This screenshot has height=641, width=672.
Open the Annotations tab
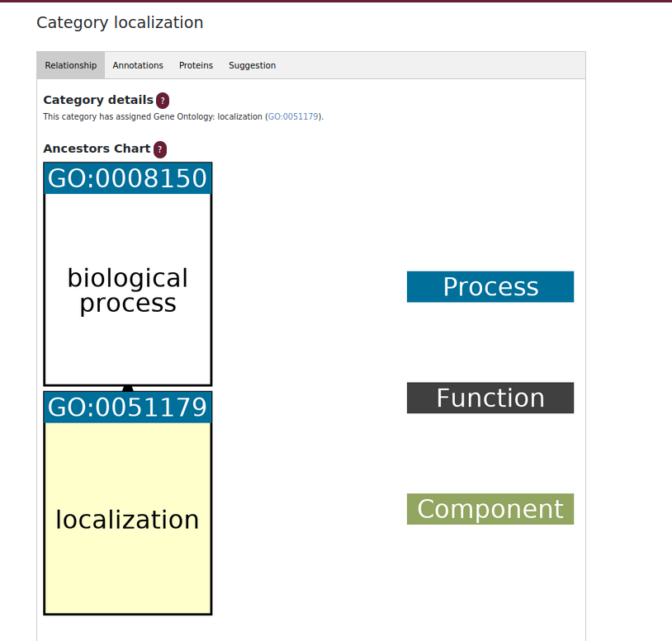tap(138, 65)
